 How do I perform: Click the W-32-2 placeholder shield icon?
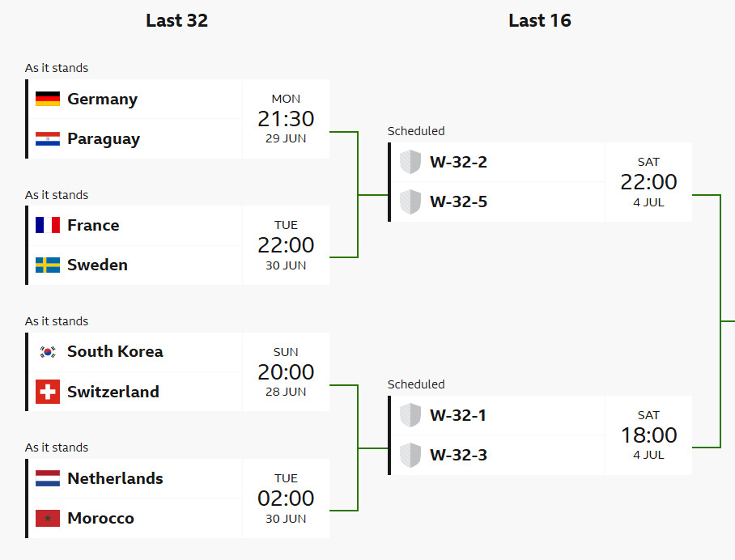[x=410, y=162]
